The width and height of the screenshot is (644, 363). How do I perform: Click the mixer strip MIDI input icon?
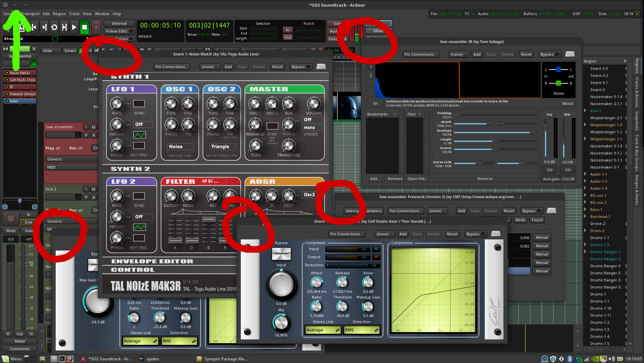click(34, 63)
